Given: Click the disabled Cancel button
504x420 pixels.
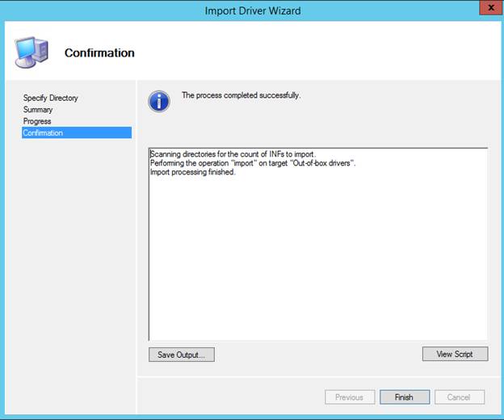Looking at the screenshot, I should pyautogui.click(x=459, y=397).
